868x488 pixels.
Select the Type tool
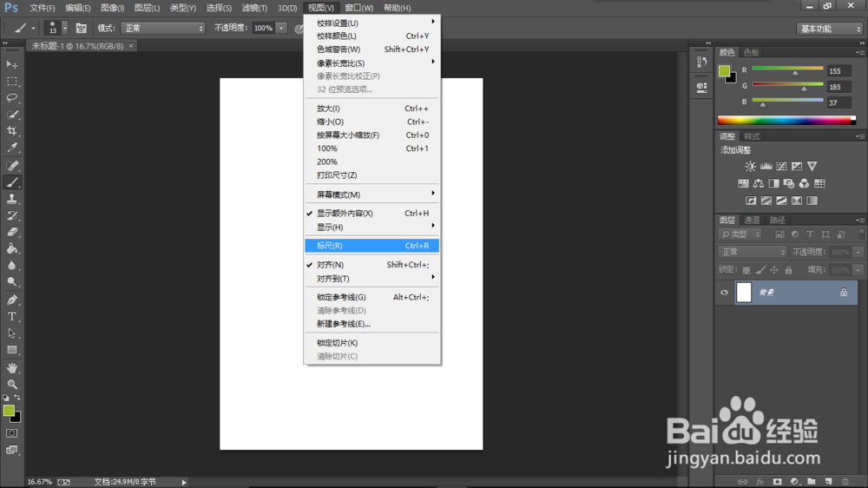tap(11, 316)
